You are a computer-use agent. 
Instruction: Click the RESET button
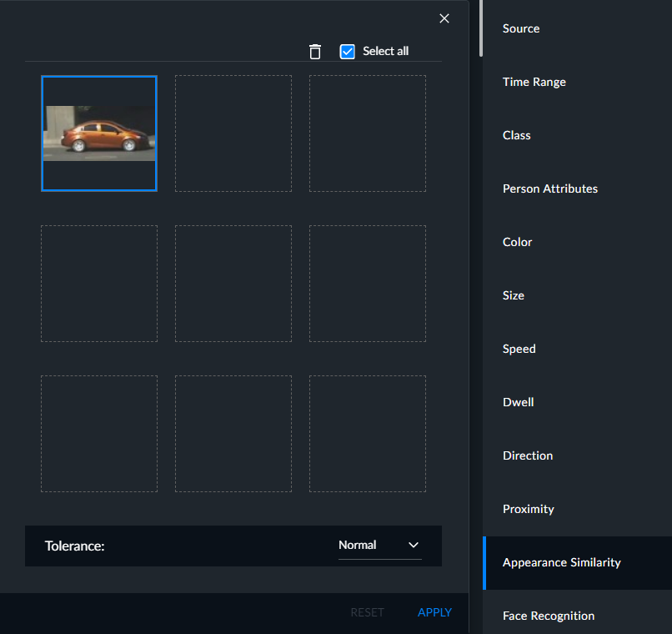pos(368,612)
